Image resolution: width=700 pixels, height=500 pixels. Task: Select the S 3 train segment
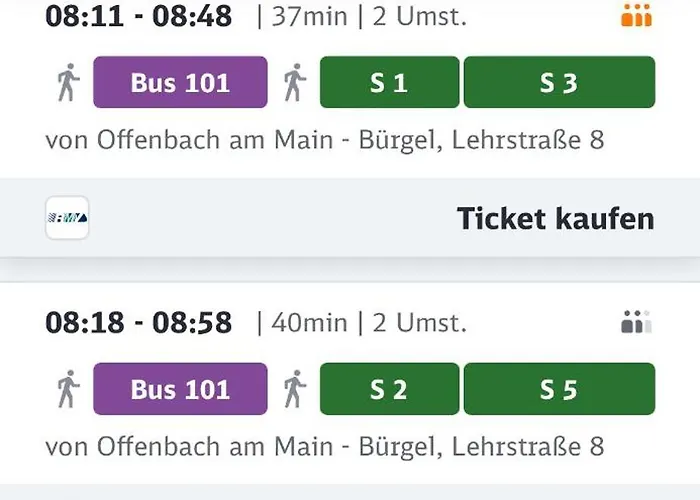tap(559, 83)
